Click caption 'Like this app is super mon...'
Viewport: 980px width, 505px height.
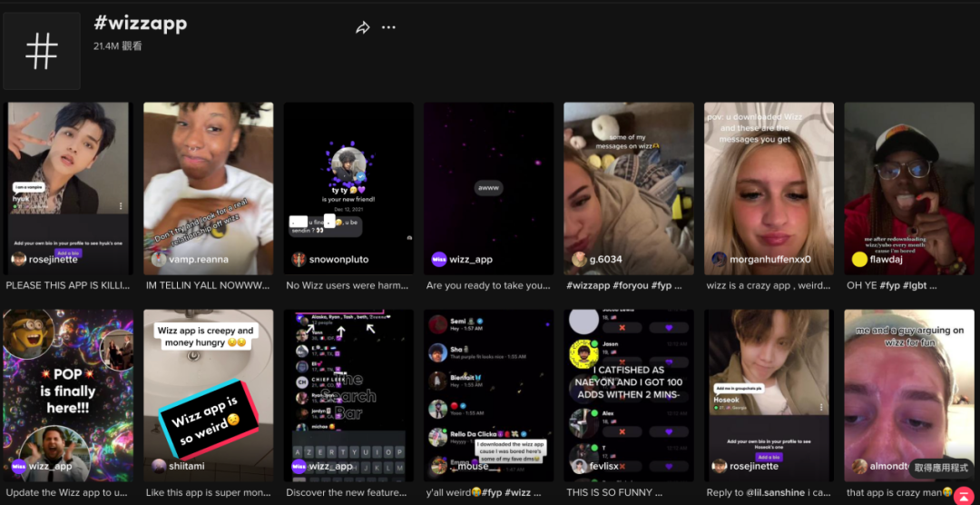[x=208, y=492]
